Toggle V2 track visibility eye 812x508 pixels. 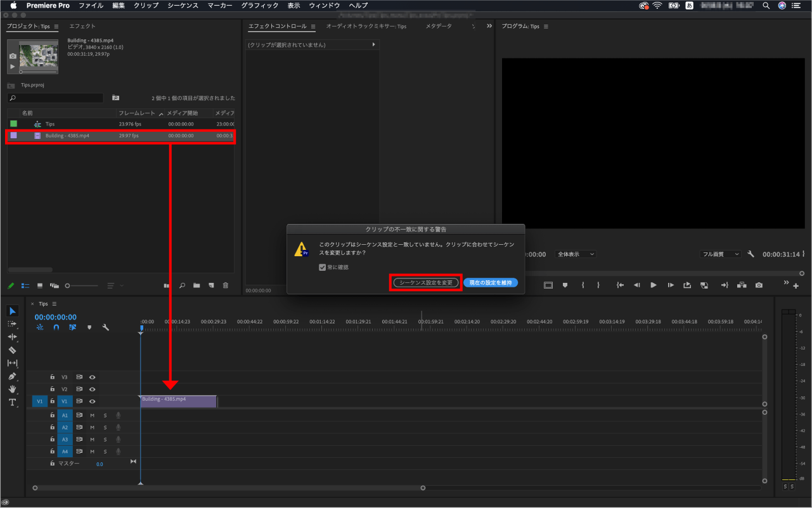click(x=93, y=389)
